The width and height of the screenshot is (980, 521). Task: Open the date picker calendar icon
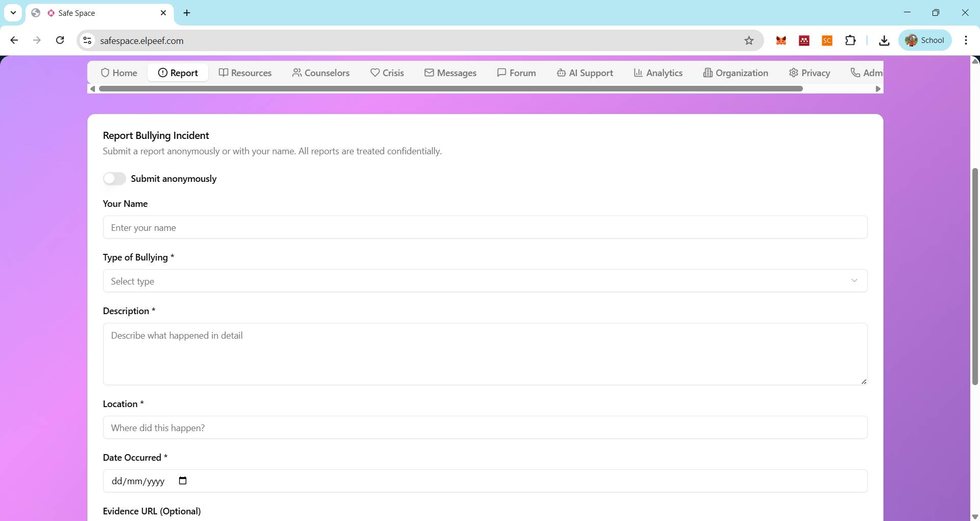183,481
